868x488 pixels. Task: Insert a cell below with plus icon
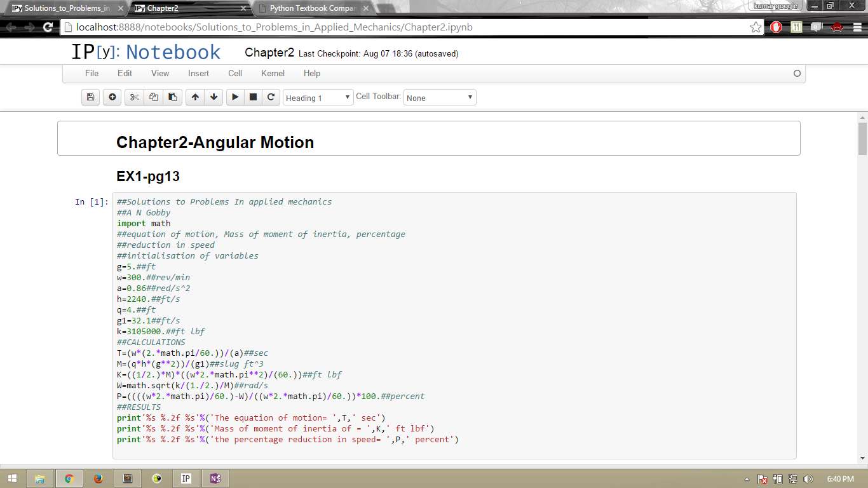(x=112, y=97)
